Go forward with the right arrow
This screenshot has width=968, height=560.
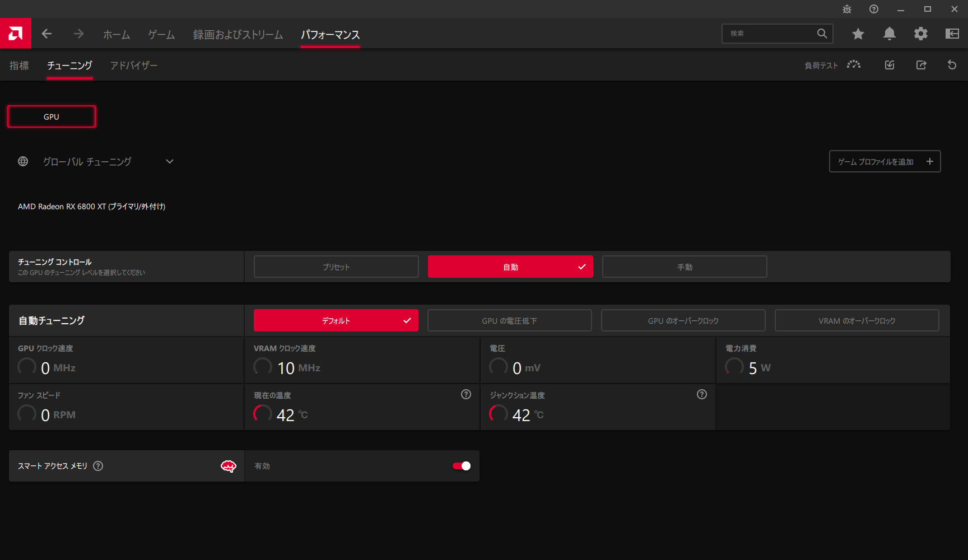(x=78, y=34)
